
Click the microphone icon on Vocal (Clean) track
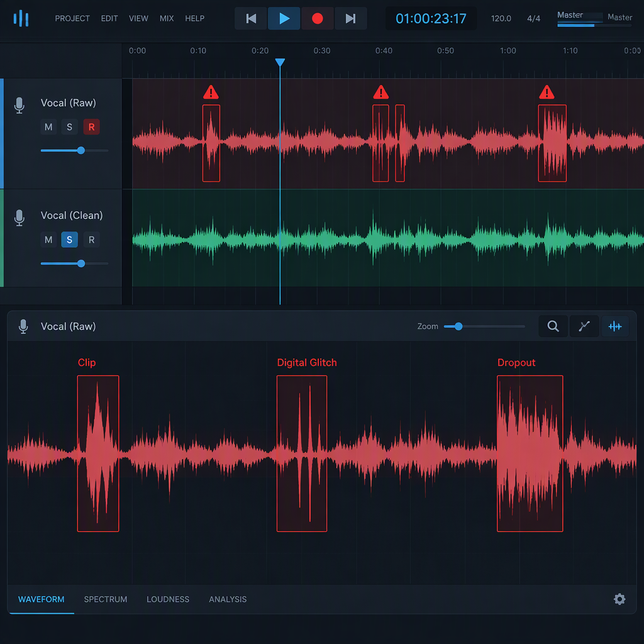(x=19, y=218)
